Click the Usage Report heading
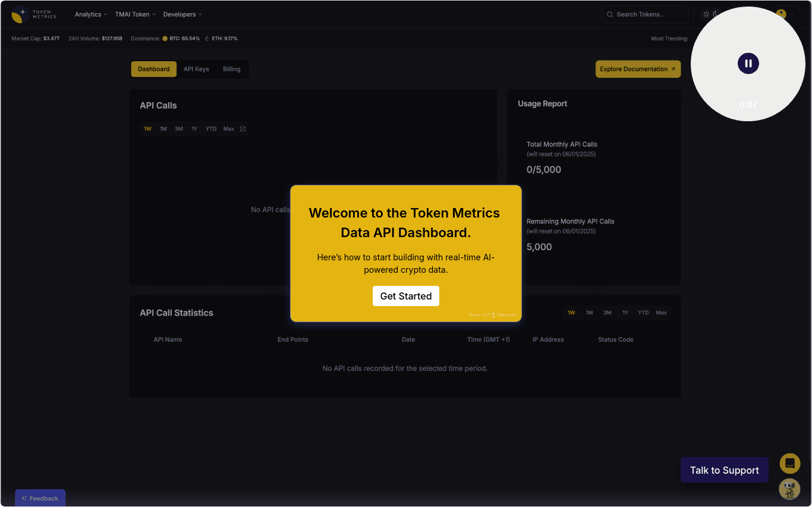Viewport: 812px width, 507px height. pyautogui.click(x=542, y=103)
